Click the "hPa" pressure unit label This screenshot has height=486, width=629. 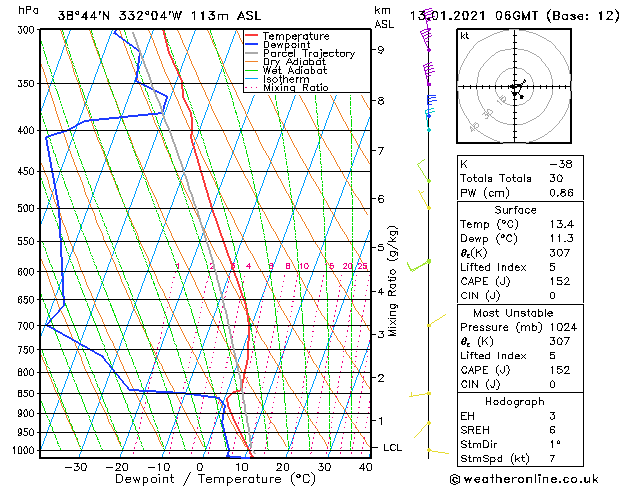point(28,10)
